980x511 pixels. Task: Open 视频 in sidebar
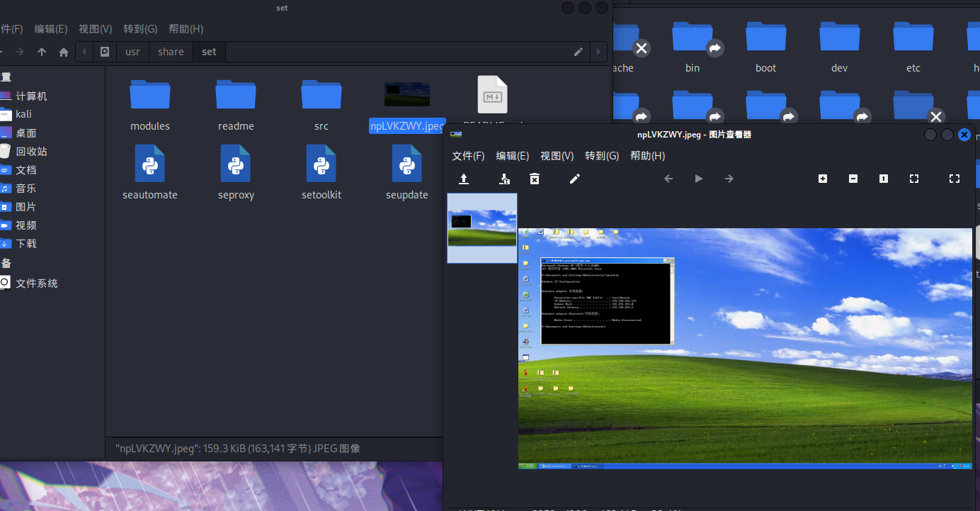(26, 225)
